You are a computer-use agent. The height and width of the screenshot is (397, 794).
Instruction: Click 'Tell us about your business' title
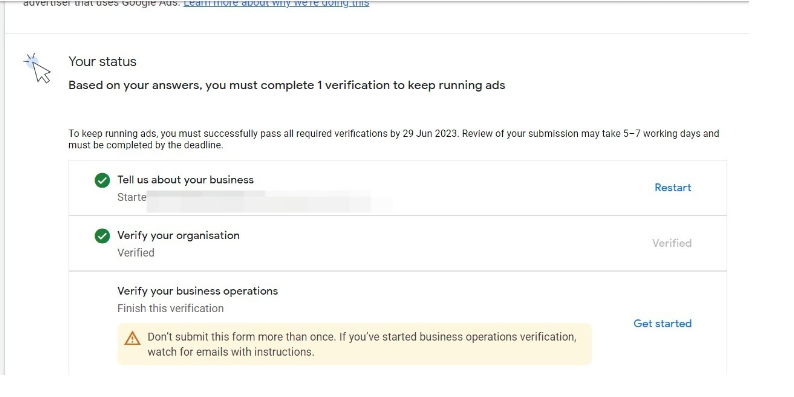(x=185, y=180)
